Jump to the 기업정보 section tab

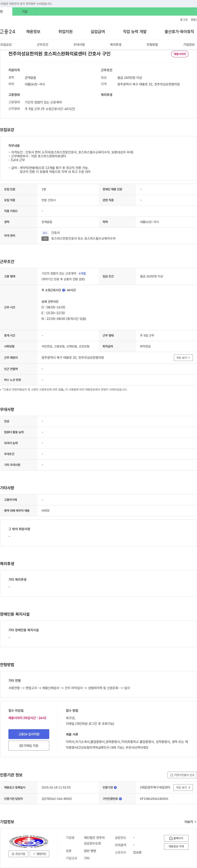189,45
